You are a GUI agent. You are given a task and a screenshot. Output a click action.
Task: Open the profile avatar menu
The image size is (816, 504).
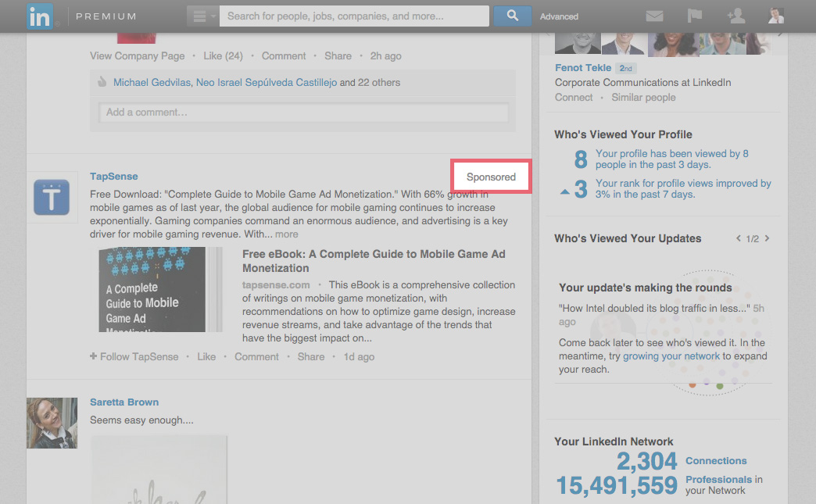point(775,16)
